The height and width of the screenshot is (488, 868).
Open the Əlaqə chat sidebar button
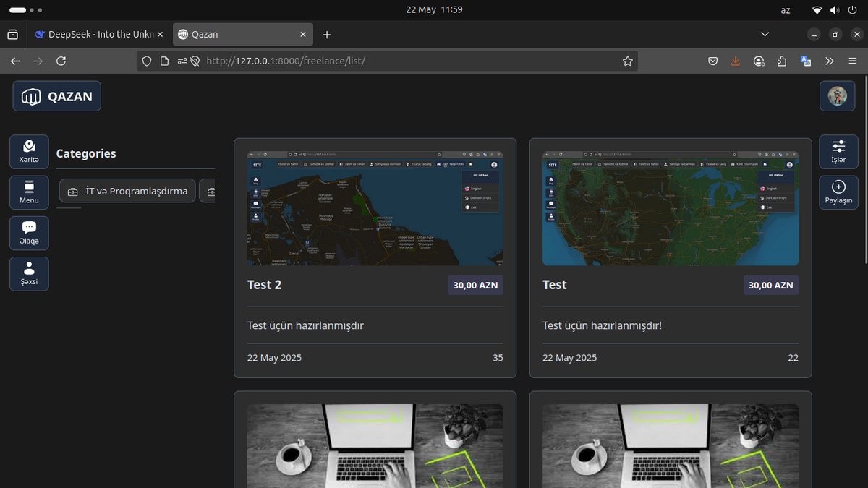point(30,233)
